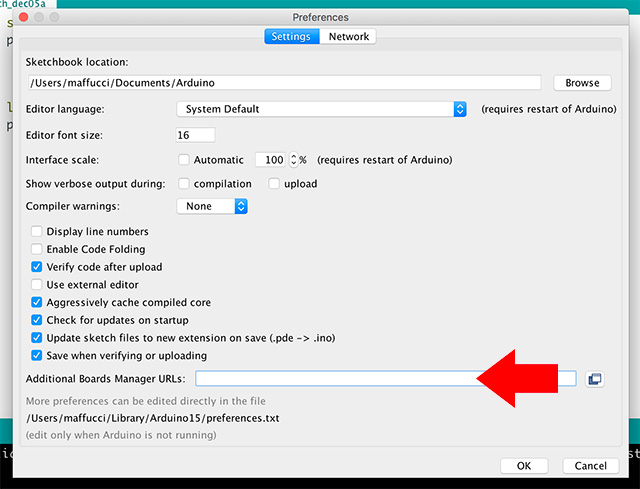Click Browse for sketchbook location
Screen dimensions: 640x489
coord(582,83)
